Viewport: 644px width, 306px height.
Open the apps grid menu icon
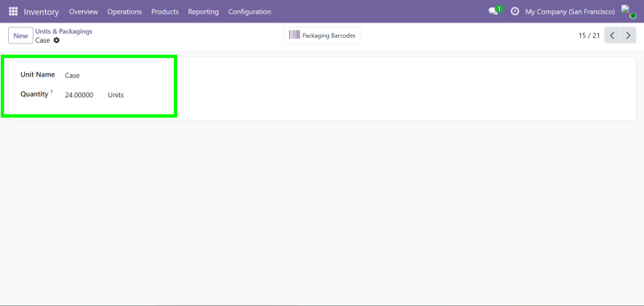click(13, 11)
